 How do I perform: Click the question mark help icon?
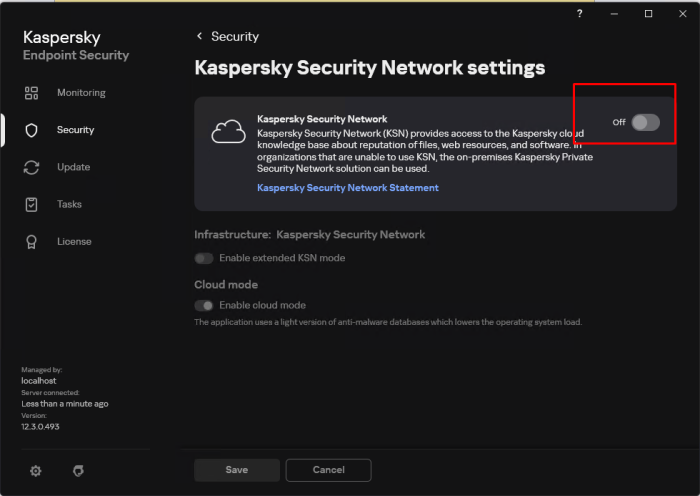coord(580,13)
